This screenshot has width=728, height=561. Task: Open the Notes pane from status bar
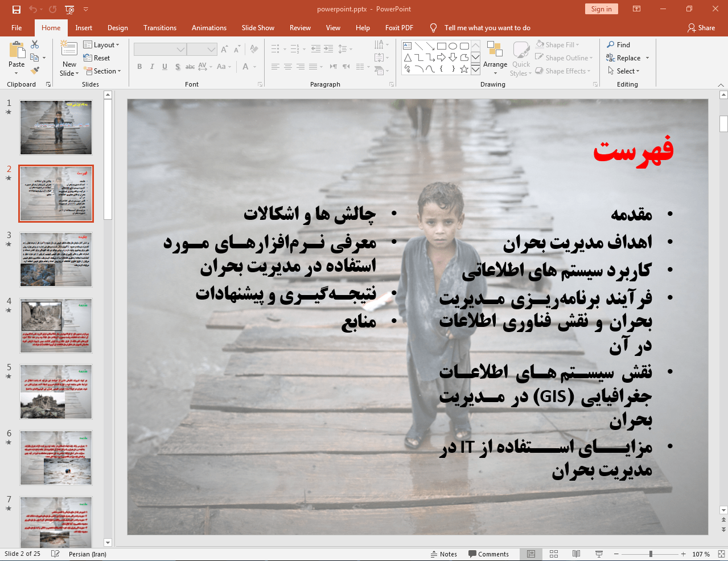[443, 554]
